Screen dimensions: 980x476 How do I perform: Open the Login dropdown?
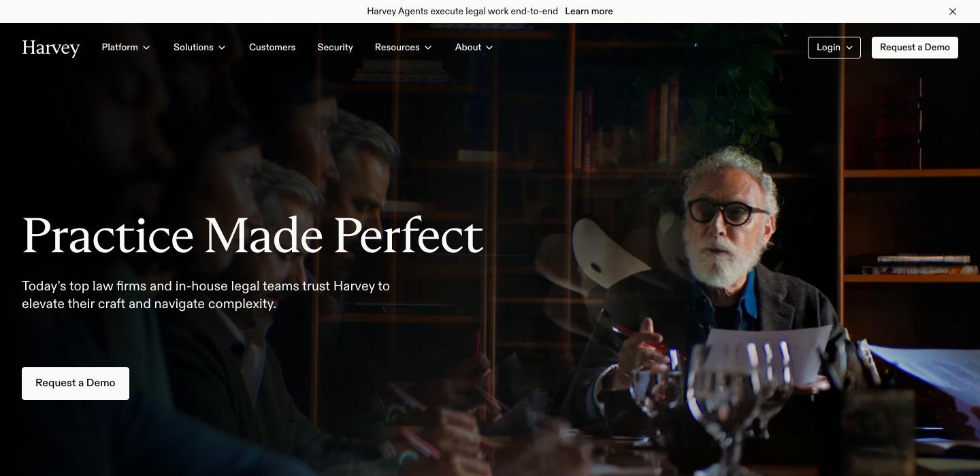834,48
